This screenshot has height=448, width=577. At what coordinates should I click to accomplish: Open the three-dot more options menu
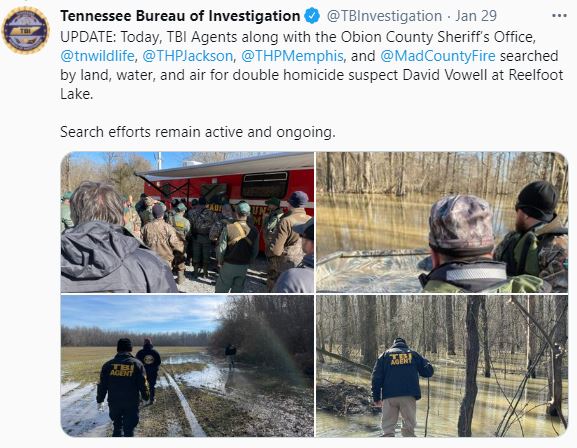click(x=559, y=16)
